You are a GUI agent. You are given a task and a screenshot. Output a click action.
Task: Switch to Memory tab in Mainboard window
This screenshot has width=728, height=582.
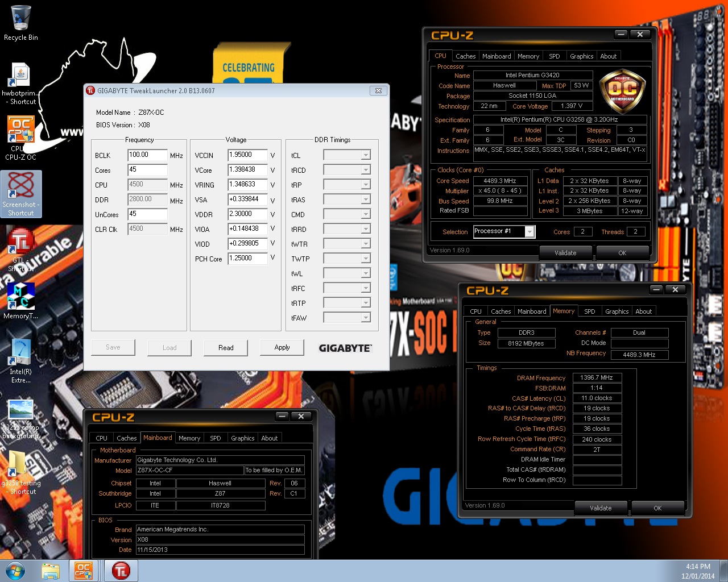189,438
